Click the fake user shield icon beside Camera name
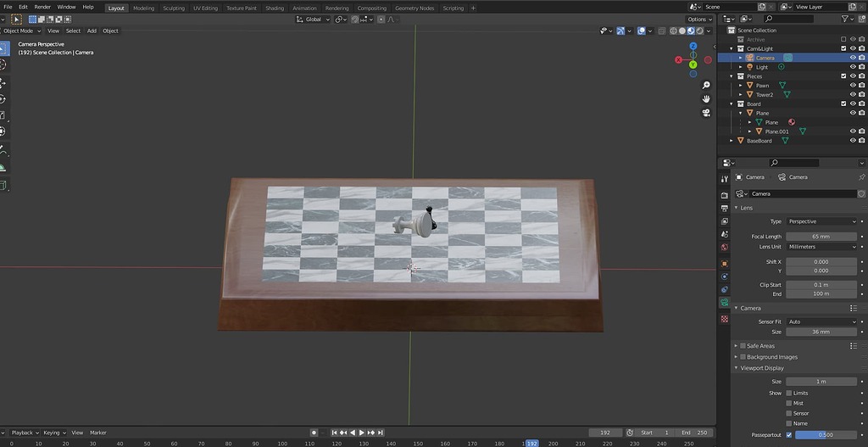 tap(861, 194)
